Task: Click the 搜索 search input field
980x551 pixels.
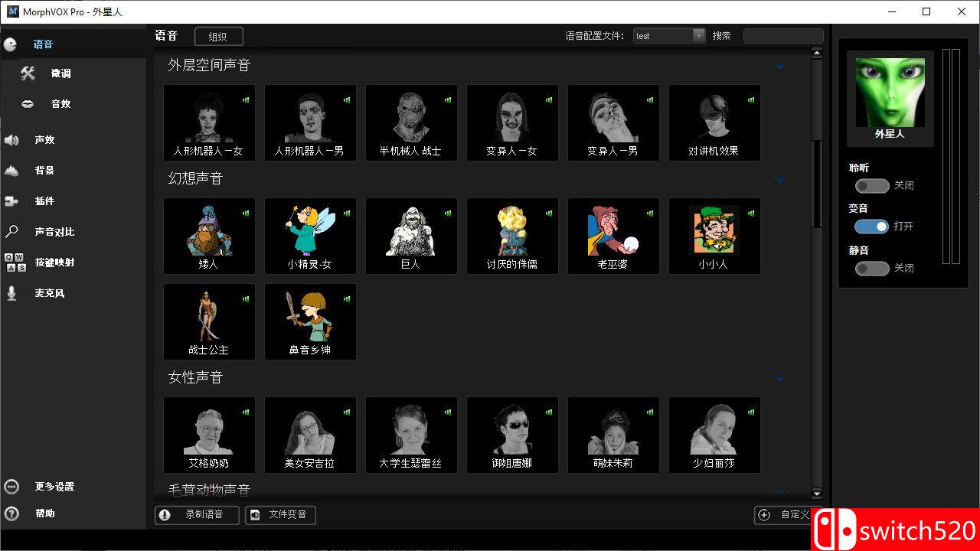Action: point(782,36)
